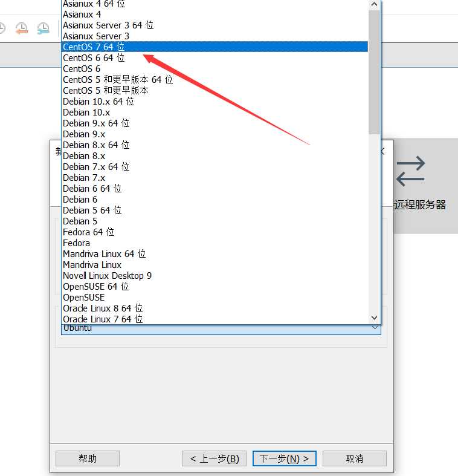458x476 pixels.
Task: Pick Fedora 64 位 from list
Action: [x=215, y=232]
